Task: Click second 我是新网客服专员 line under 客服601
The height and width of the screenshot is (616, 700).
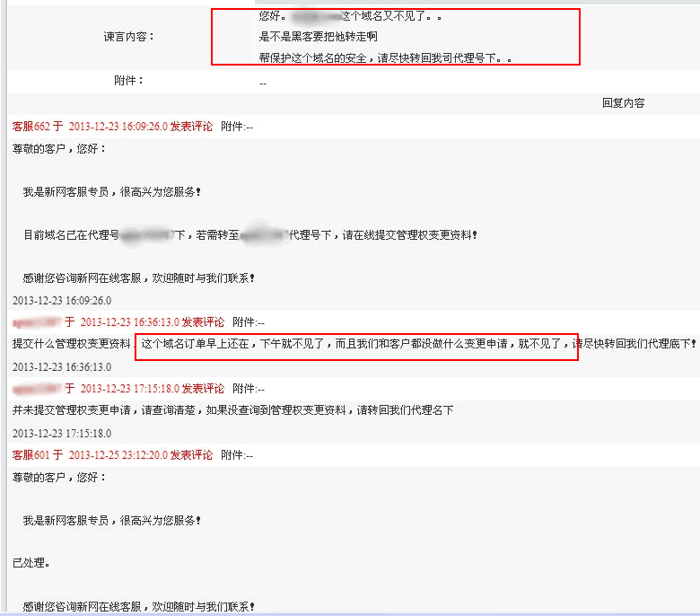Action: [x=111, y=521]
